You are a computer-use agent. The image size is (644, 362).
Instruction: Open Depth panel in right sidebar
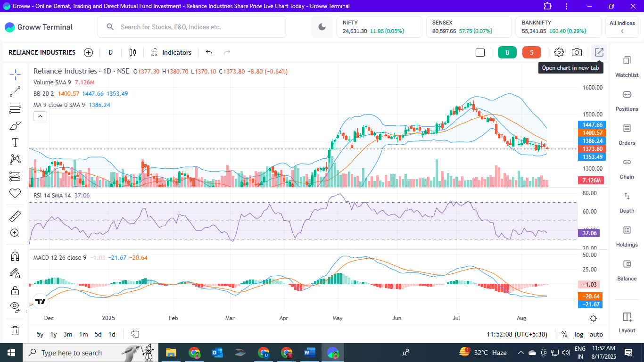[627, 203]
